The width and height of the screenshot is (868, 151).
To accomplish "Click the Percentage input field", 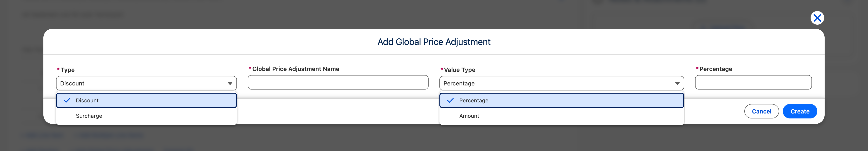I will [x=753, y=82].
